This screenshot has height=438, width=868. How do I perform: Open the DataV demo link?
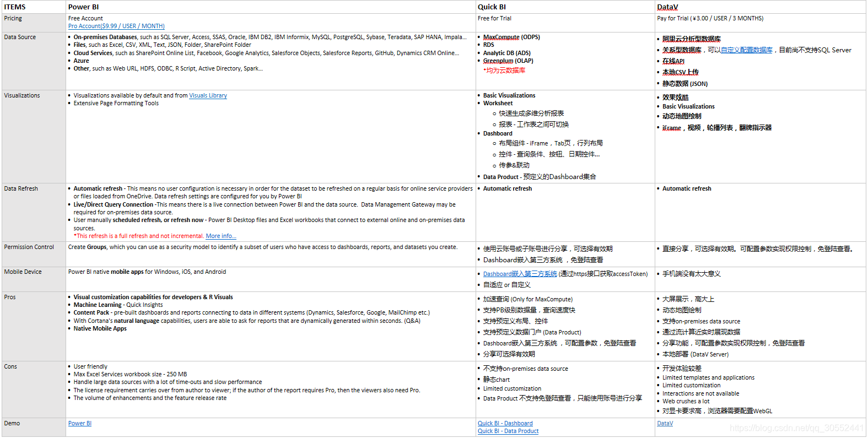[x=665, y=423]
